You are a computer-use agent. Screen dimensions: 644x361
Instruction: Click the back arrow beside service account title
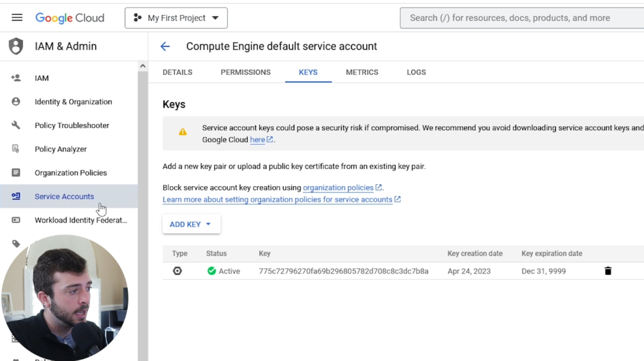(165, 46)
